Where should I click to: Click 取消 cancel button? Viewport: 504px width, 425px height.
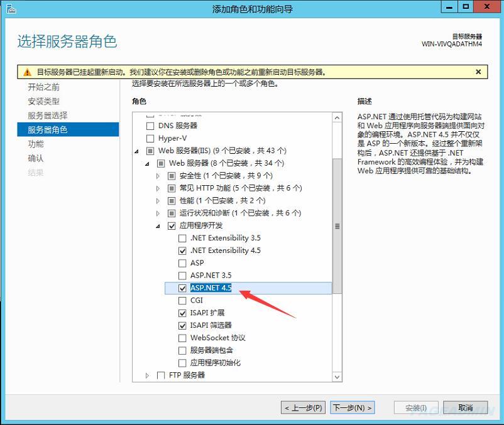pyautogui.click(x=466, y=407)
